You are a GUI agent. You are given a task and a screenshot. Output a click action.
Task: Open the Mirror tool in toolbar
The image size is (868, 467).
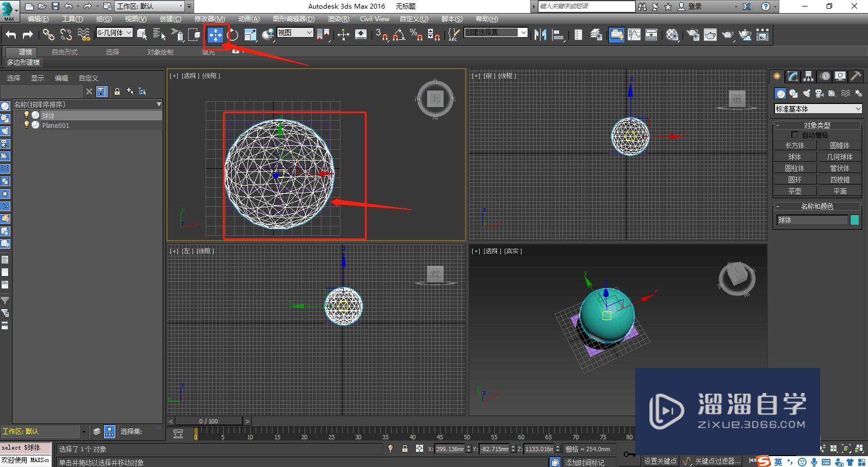coord(540,35)
